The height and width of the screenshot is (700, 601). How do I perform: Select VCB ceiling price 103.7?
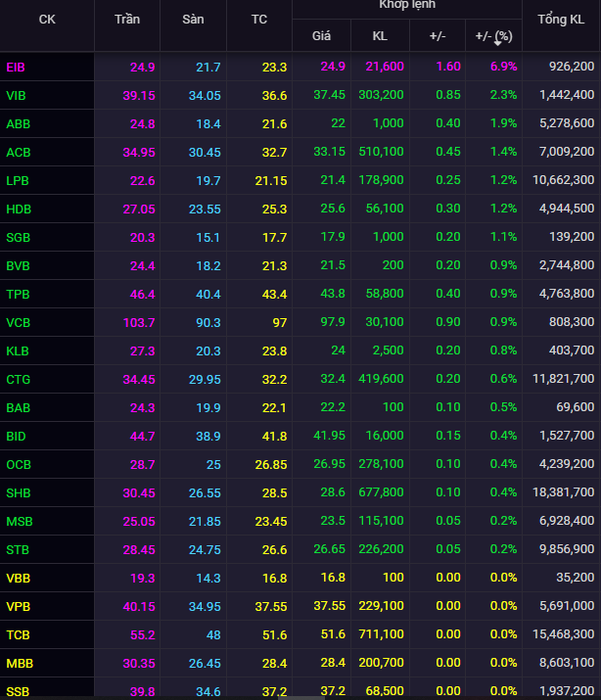139,323
